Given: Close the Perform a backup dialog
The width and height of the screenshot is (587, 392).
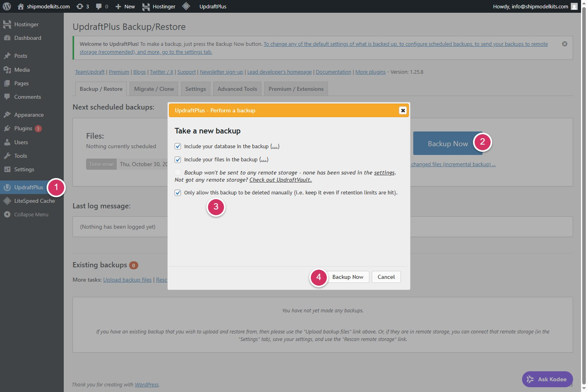Looking at the screenshot, I should click(x=402, y=110).
